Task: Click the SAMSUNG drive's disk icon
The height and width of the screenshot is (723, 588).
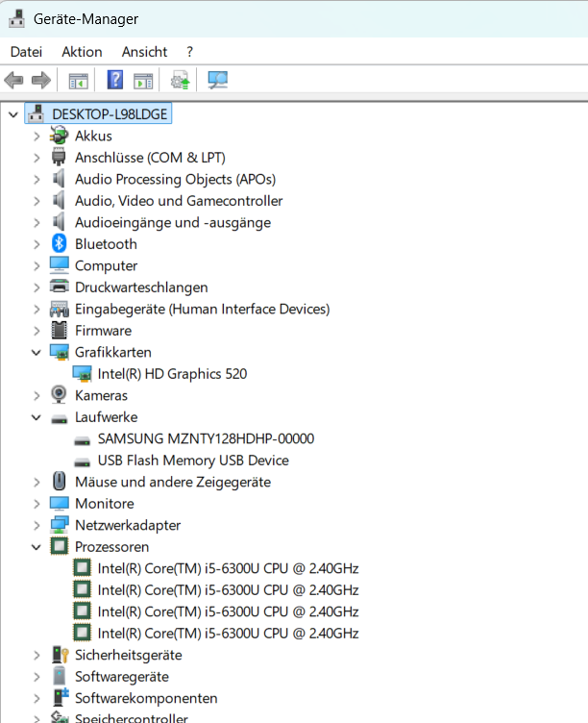Action: [x=82, y=441]
